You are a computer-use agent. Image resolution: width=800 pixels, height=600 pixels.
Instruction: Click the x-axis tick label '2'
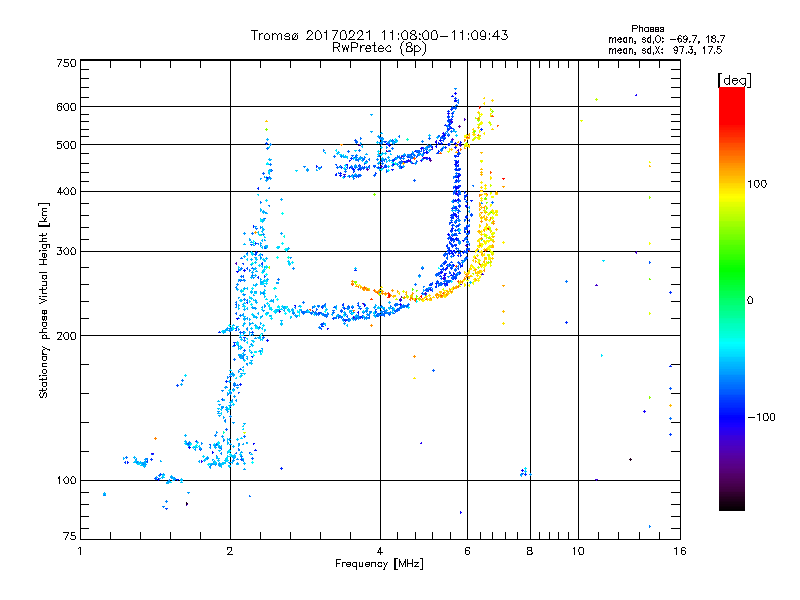(230, 551)
